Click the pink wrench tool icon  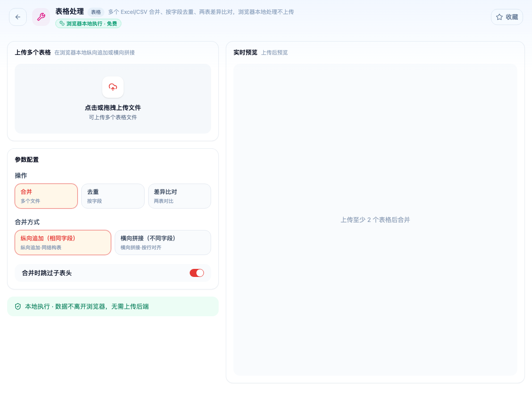pos(41,17)
